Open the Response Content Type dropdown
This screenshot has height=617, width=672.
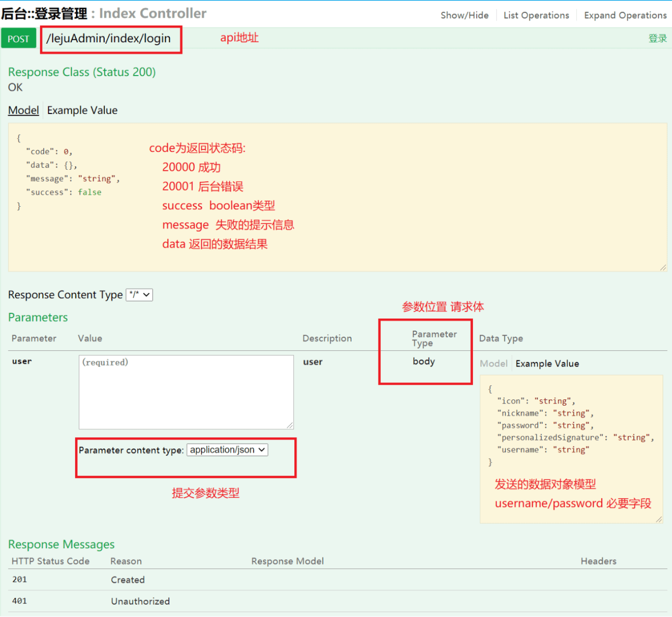coord(139,295)
